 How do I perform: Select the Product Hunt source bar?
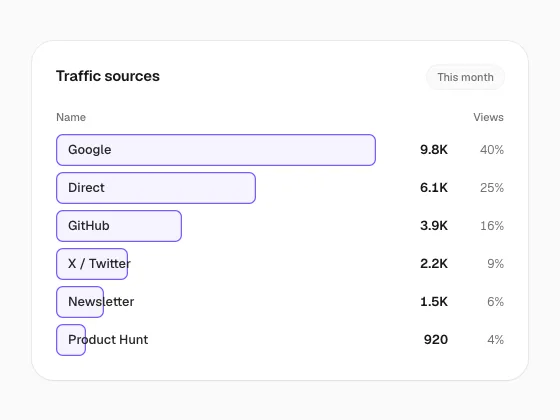click(71, 340)
